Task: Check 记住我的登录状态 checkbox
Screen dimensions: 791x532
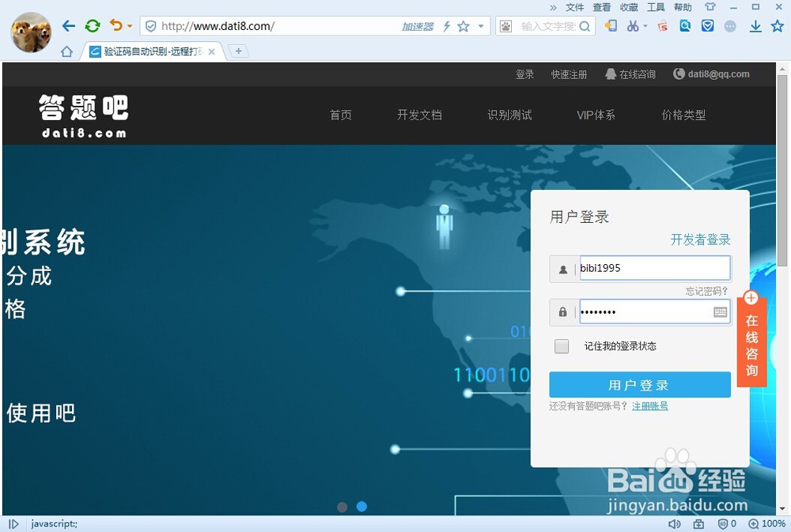Action: click(562, 346)
